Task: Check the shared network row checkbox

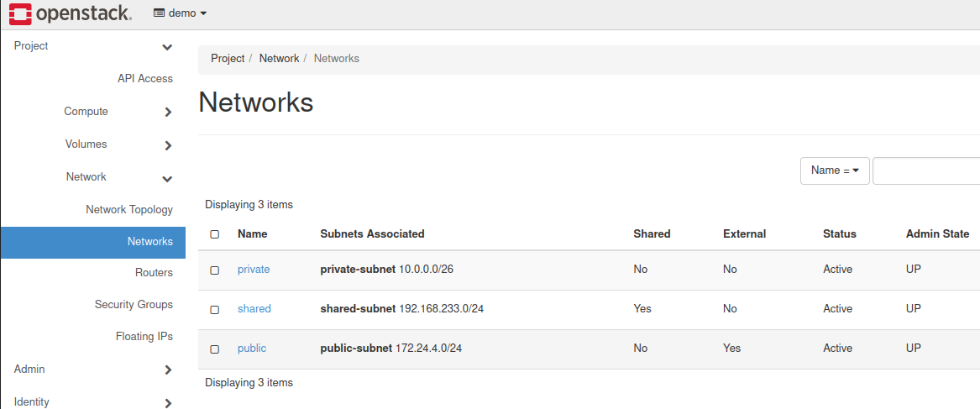Action: point(215,310)
